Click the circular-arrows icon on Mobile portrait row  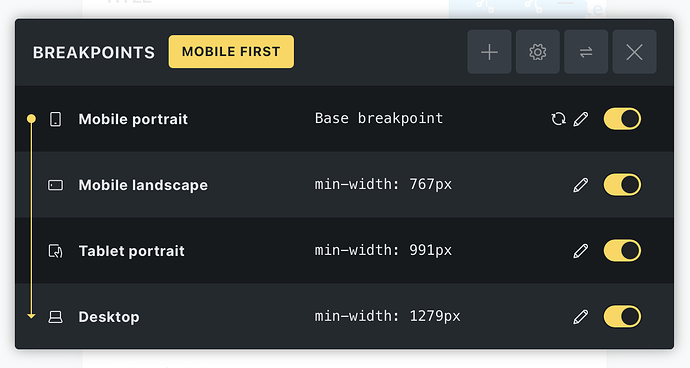pos(558,119)
